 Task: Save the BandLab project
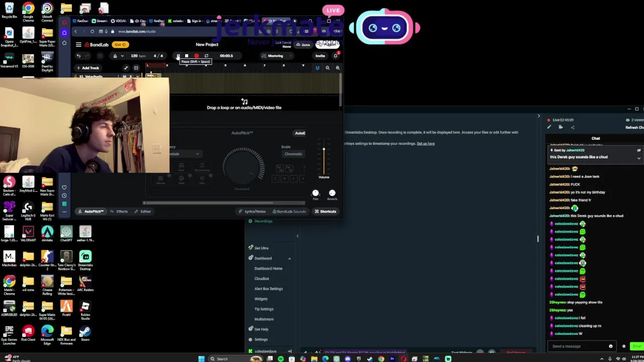pos(303,45)
